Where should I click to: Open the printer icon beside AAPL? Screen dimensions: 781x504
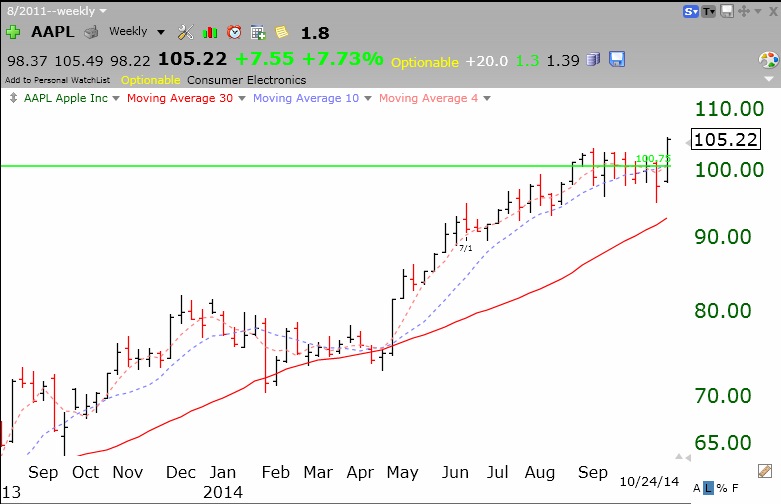[x=91, y=33]
